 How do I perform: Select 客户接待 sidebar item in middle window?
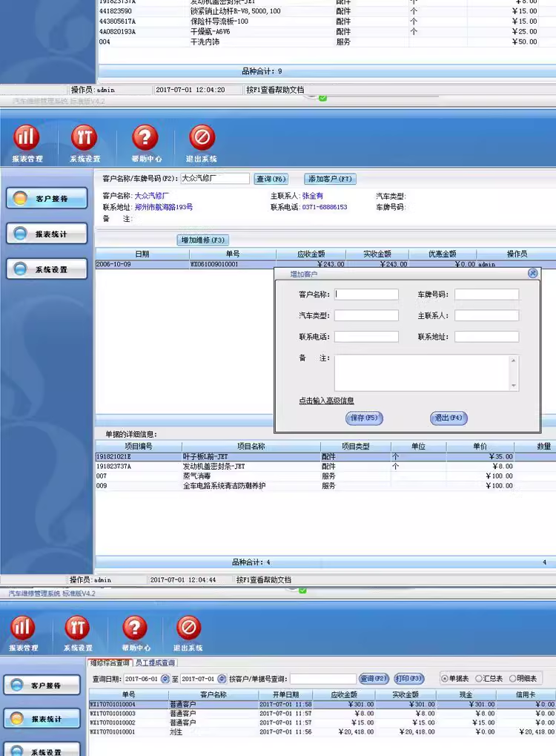[x=47, y=198]
